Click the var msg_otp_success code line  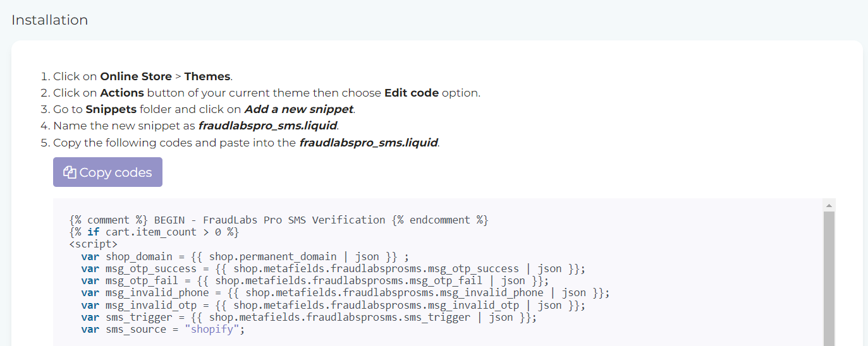[333, 268]
